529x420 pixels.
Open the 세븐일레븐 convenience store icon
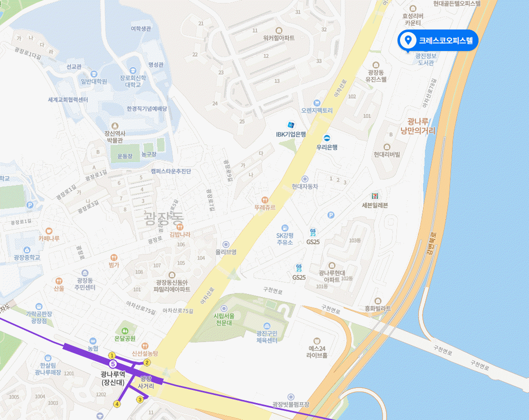click(x=374, y=196)
